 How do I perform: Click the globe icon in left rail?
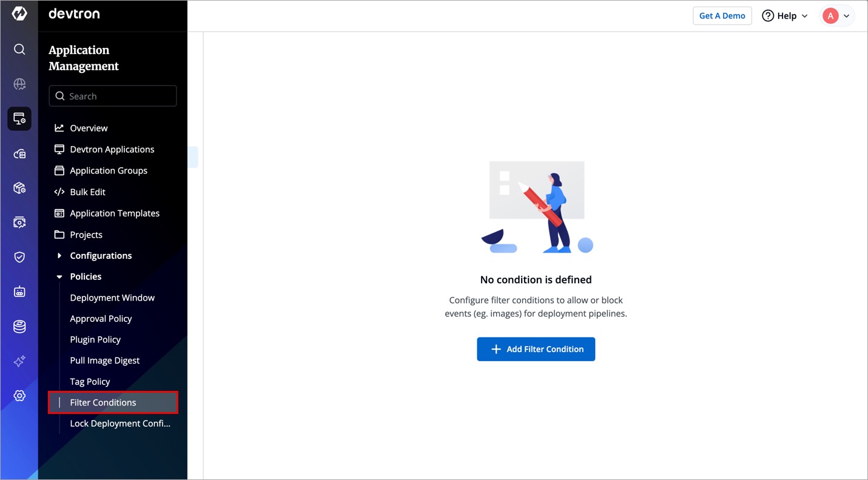click(19, 84)
